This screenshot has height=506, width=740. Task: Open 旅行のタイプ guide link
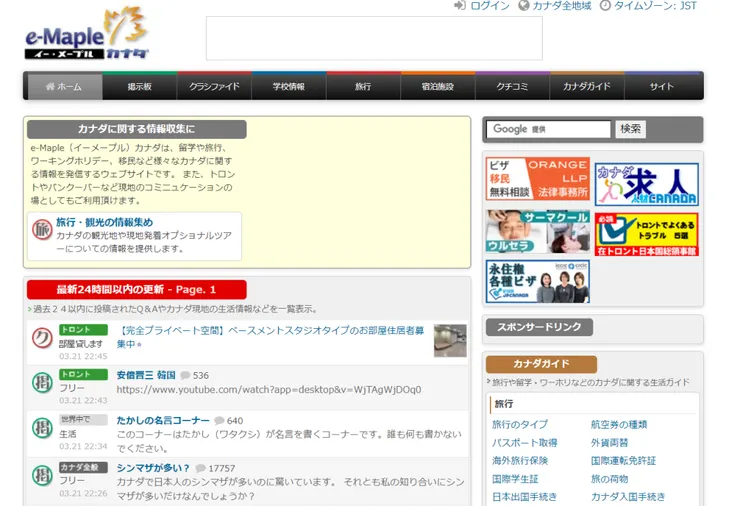tap(520, 424)
